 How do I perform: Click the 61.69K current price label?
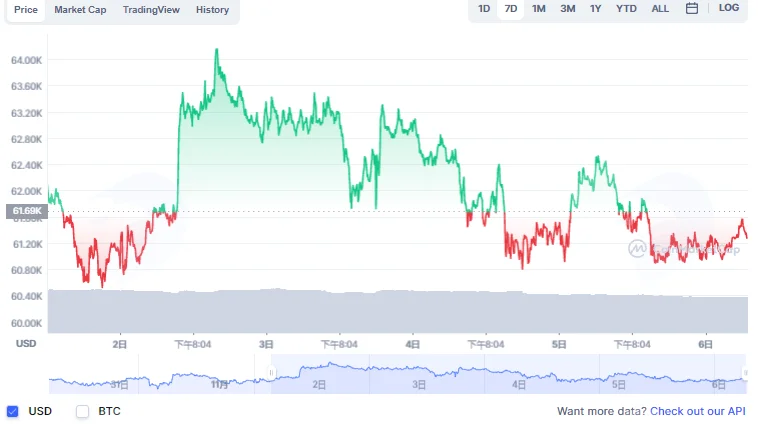tap(27, 211)
